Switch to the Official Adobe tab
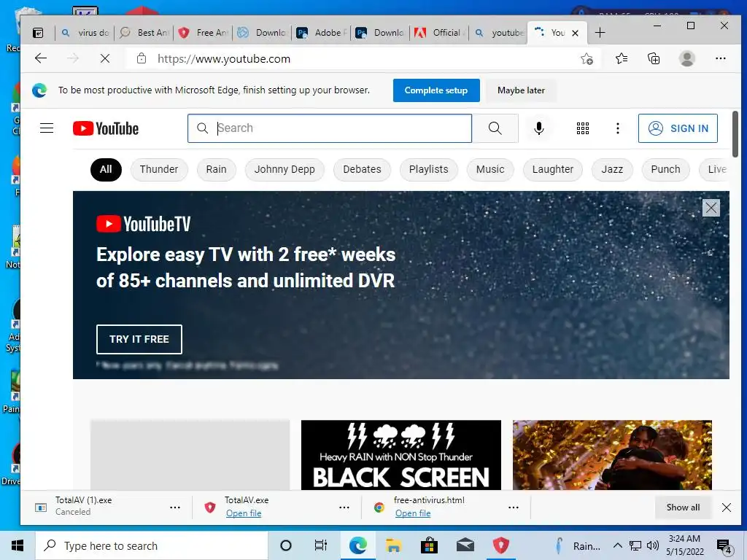Viewport: 747px width, 560px height. coord(440,33)
